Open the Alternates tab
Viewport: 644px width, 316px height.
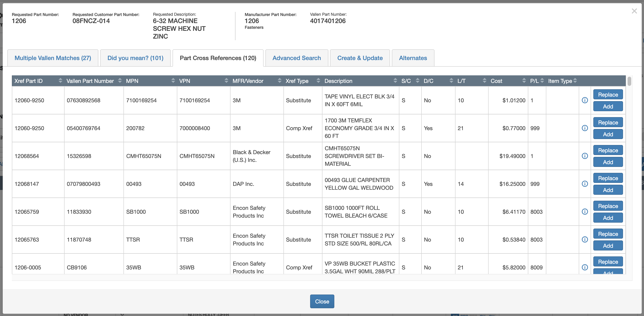point(413,58)
